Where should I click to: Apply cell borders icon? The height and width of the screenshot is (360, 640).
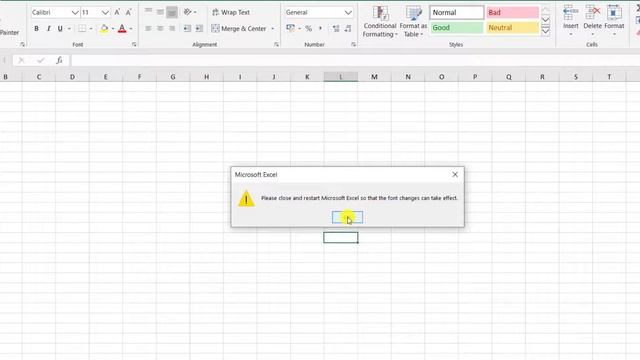pyautogui.click(x=82, y=29)
